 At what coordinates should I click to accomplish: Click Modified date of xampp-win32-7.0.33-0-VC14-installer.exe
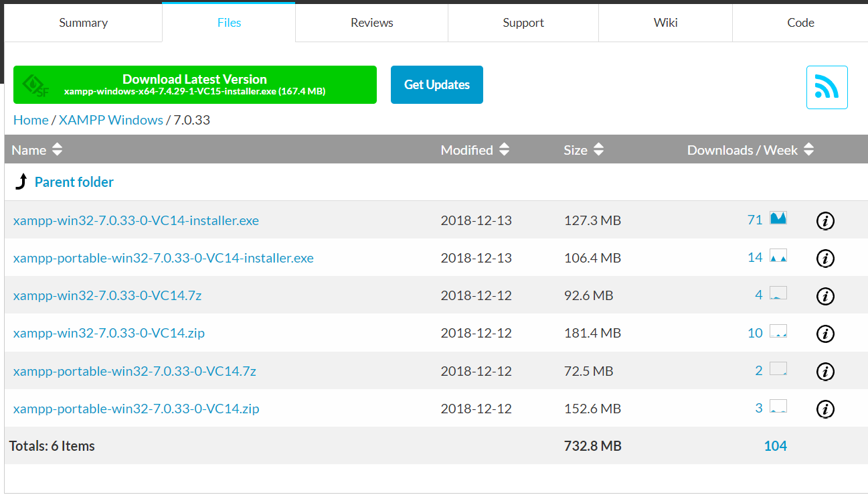(476, 220)
